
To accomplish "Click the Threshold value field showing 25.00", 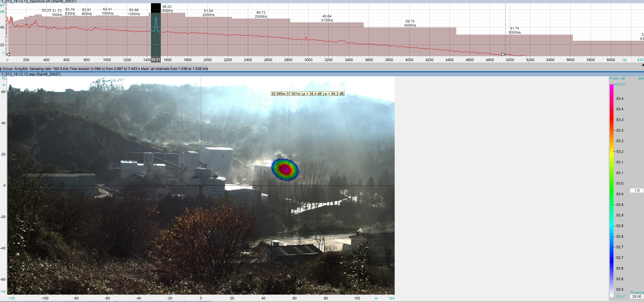I will coord(637,297).
